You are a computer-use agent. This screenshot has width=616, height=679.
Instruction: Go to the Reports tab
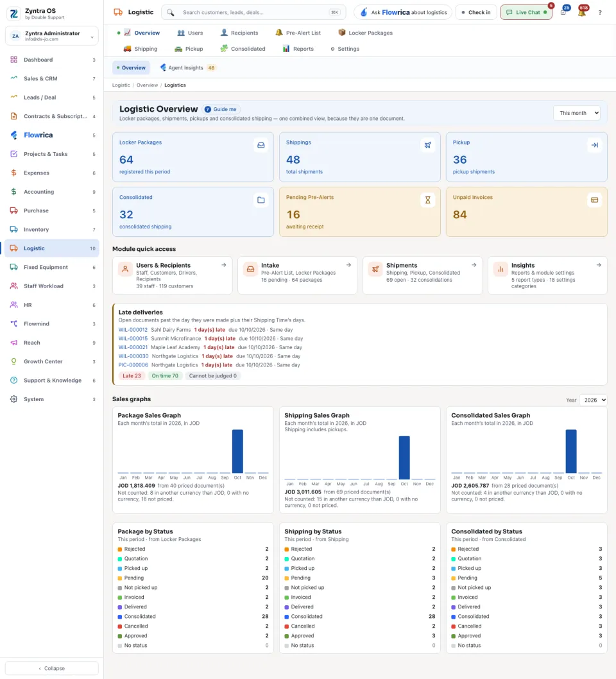coord(298,49)
